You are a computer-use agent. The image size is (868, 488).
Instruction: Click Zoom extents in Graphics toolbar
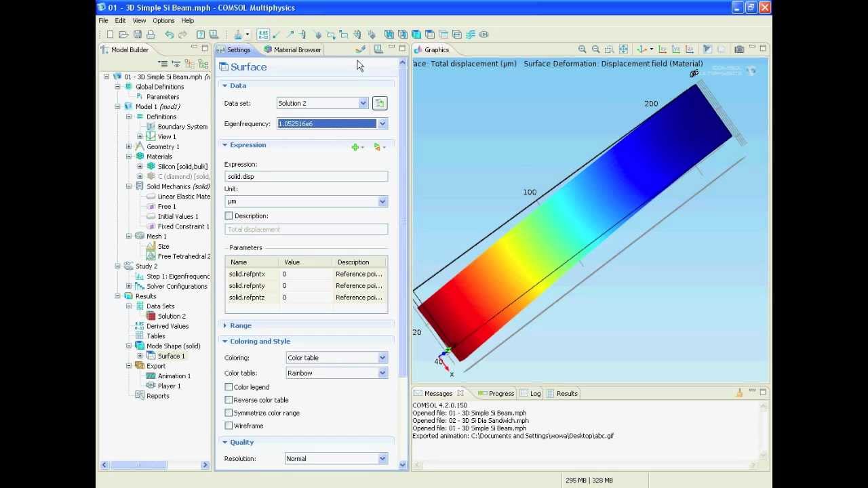pyautogui.click(x=623, y=49)
